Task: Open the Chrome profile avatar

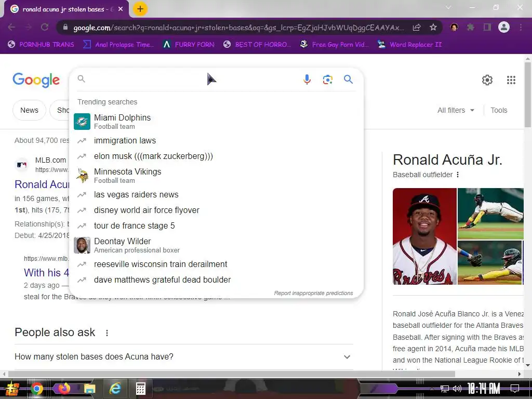Action: (504, 27)
